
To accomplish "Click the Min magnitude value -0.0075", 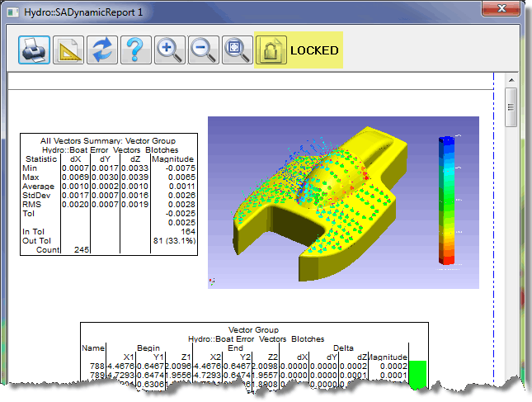I will tap(181, 168).
